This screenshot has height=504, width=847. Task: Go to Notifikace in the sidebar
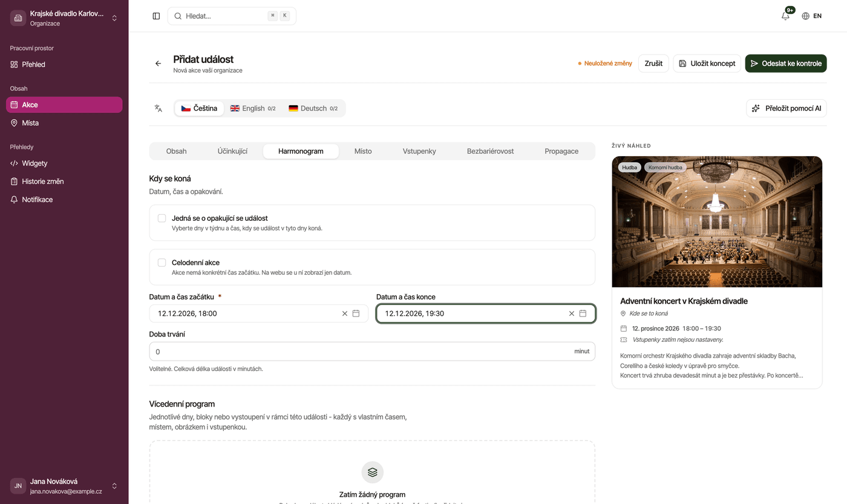[x=64, y=200]
